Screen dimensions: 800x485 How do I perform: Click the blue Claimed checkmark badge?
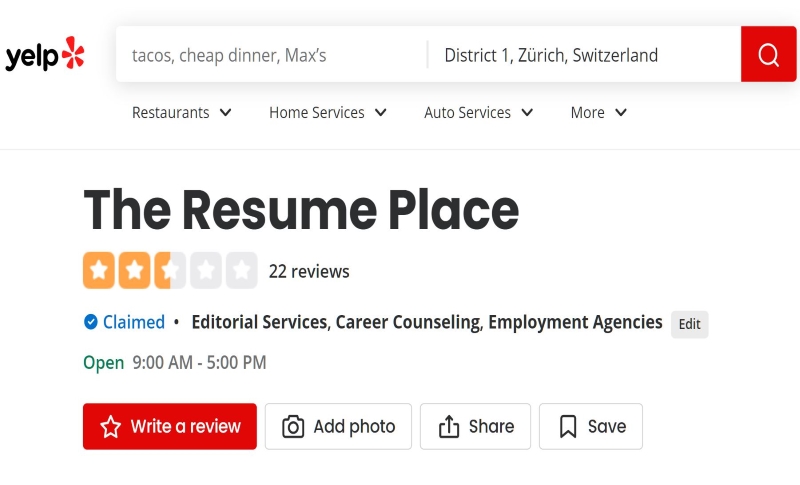pyautogui.click(x=90, y=322)
